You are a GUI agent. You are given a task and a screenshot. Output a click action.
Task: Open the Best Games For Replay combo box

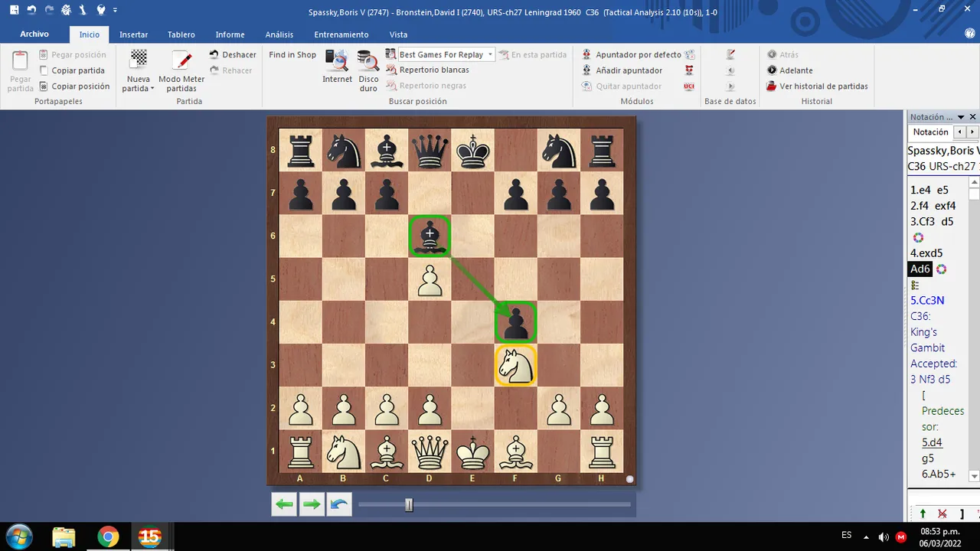click(446, 54)
